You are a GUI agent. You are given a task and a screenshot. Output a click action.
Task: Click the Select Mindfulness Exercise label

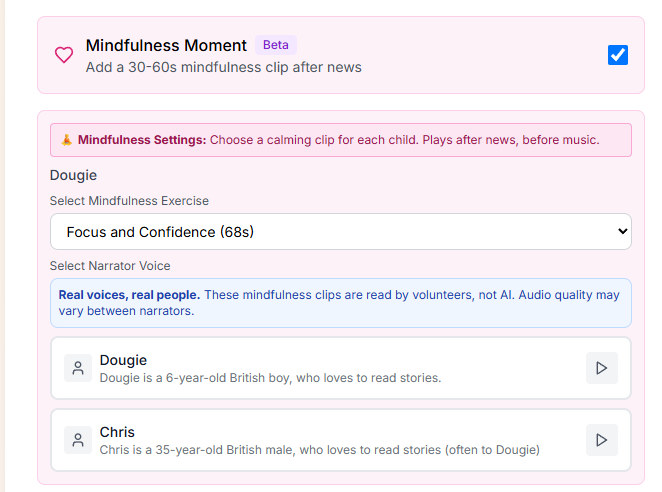(129, 201)
